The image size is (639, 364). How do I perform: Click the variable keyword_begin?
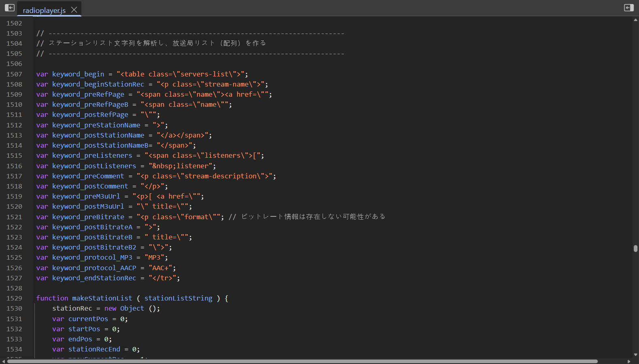point(78,74)
